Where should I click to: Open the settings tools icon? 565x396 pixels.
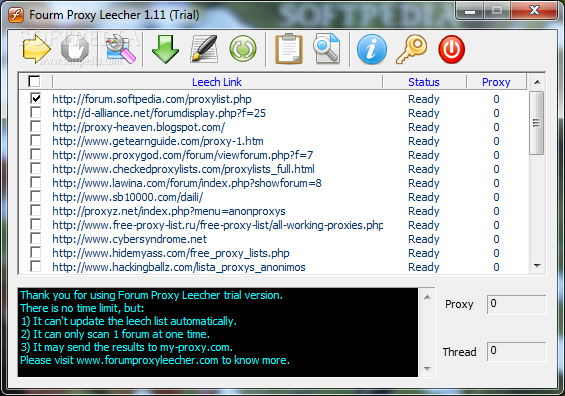coord(120,49)
